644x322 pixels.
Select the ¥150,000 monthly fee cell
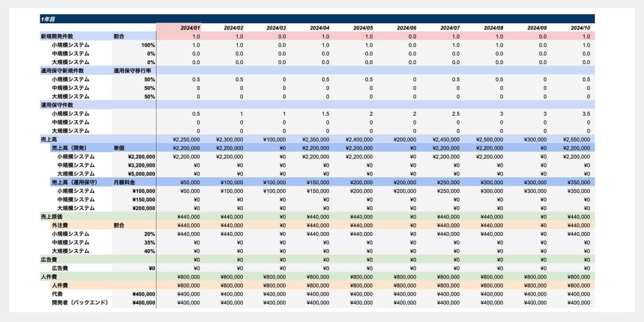(143, 199)
